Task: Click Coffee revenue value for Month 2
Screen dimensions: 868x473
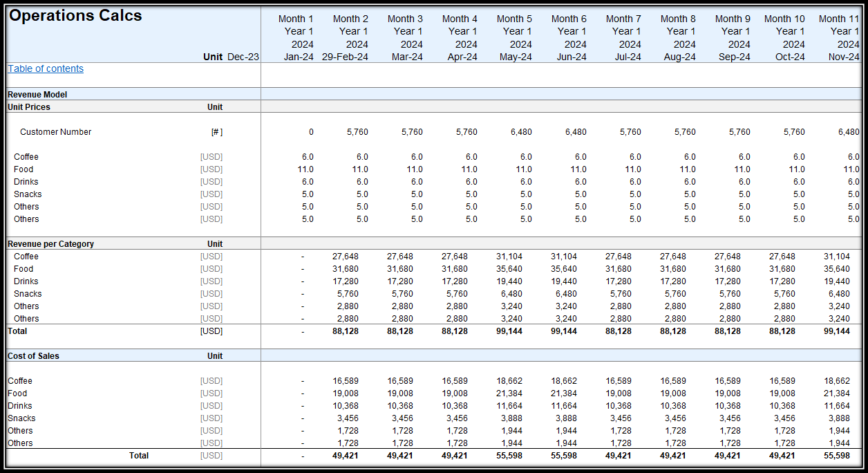Action: 345,257
